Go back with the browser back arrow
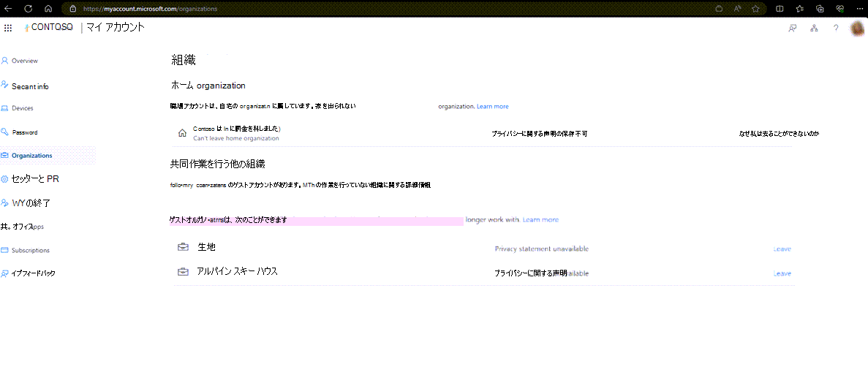 [9, 9]
